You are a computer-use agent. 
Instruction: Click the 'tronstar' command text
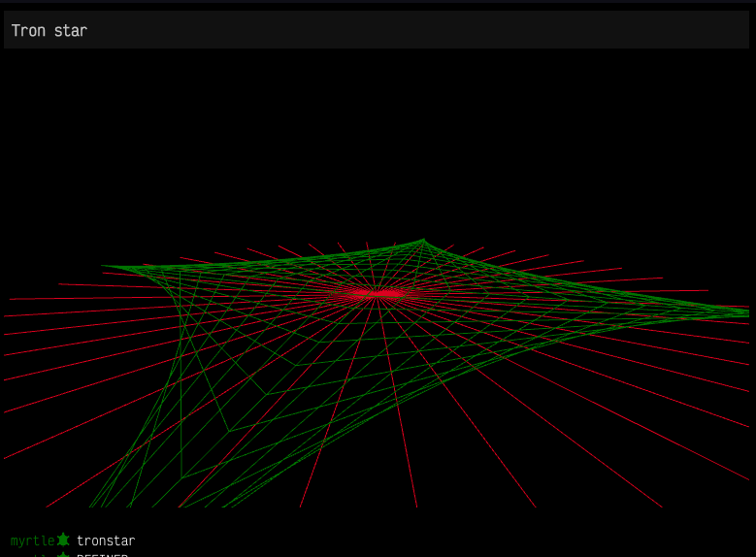tap(106, 541)
